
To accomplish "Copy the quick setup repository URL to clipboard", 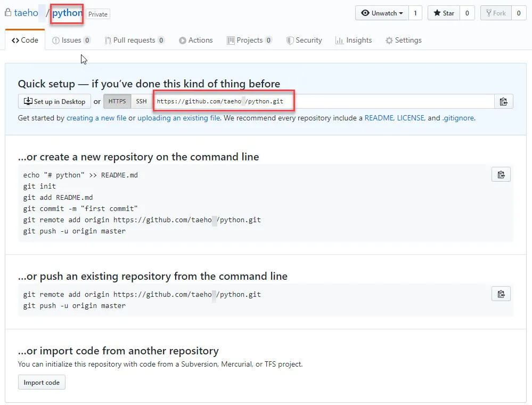I will (x=503, y=101).
